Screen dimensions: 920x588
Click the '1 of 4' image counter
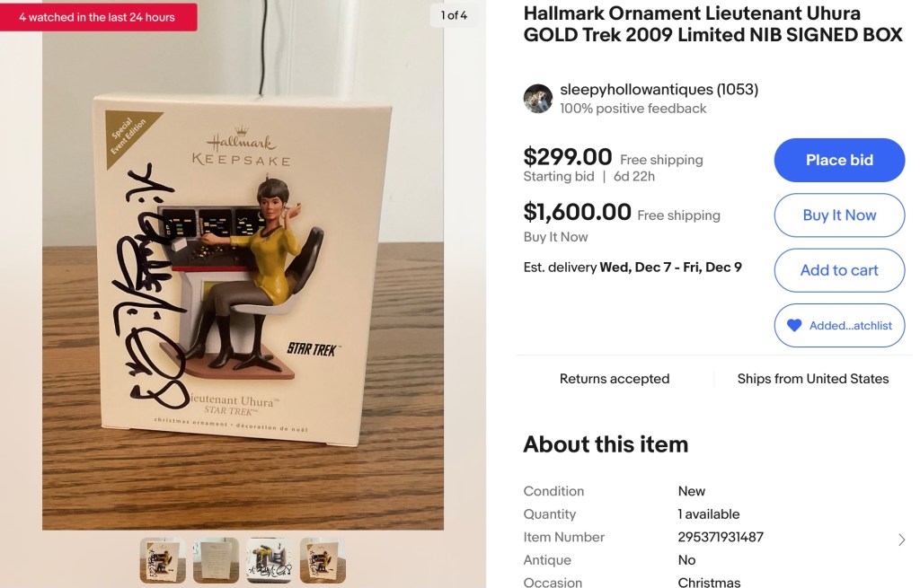click(x=454, y=15)
